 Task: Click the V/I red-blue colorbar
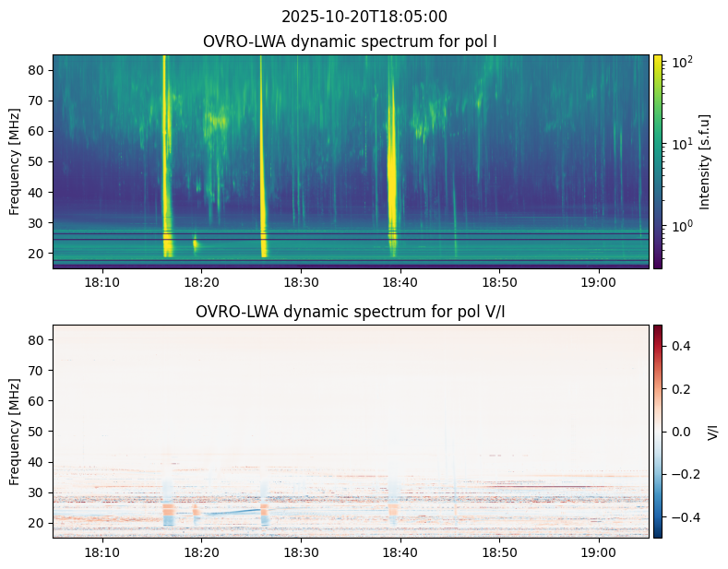[x=658, y=432]
